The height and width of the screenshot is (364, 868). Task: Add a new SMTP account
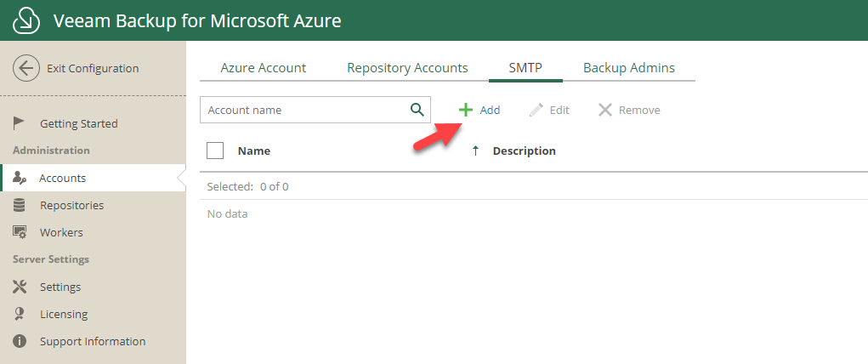[479, 110]
